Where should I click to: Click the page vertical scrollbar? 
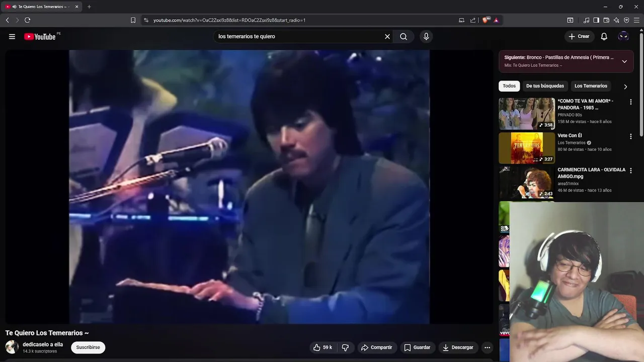641,84
